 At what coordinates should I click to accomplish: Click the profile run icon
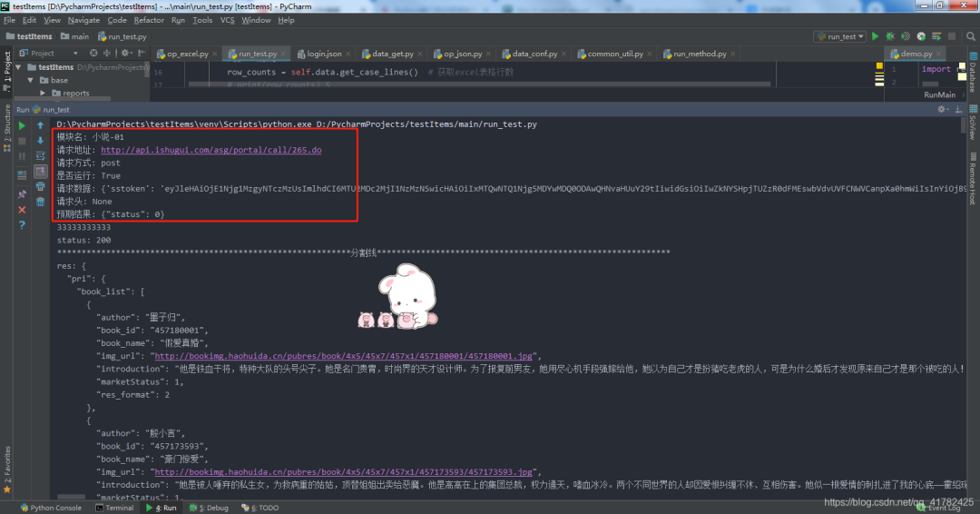tap(921, 36)
